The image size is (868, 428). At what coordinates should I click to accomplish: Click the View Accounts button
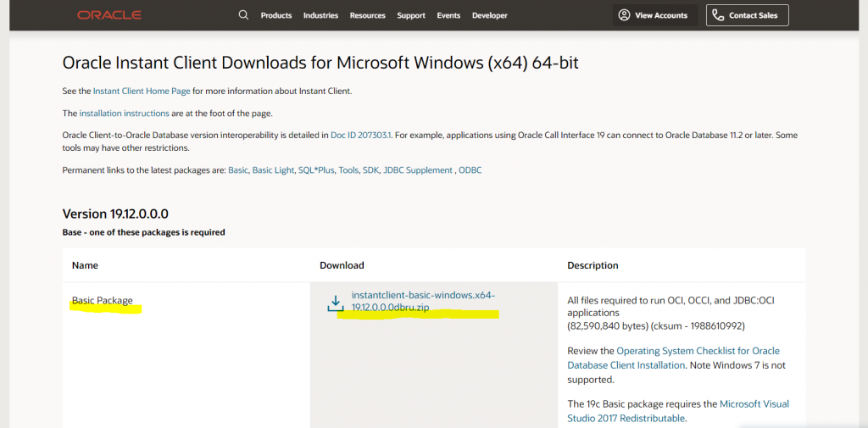tap(653, 15)
